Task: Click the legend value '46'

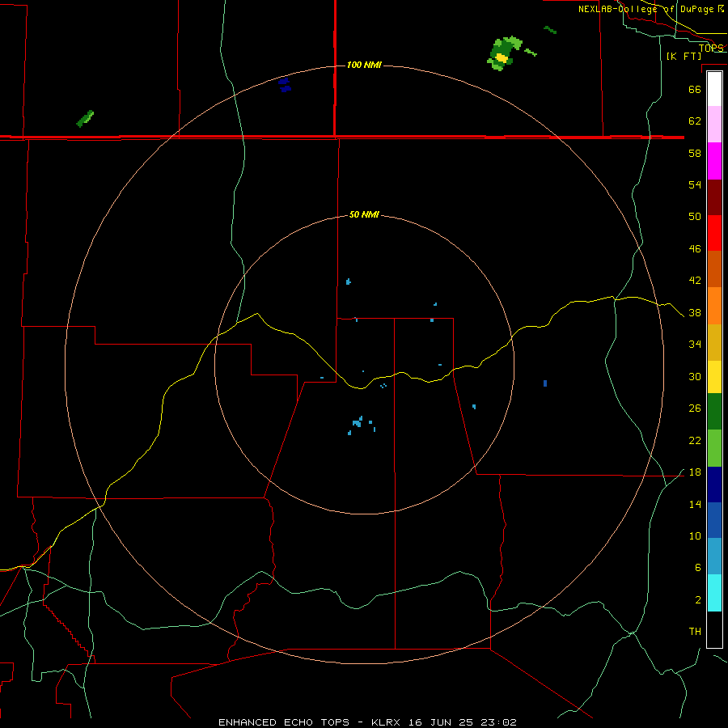Action: pos(695,248)
